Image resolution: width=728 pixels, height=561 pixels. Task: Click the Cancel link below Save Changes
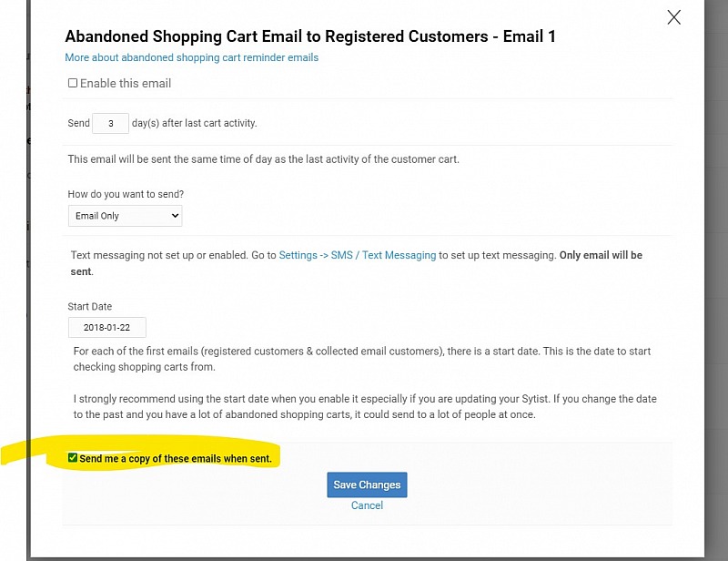[x=367, y=505]
